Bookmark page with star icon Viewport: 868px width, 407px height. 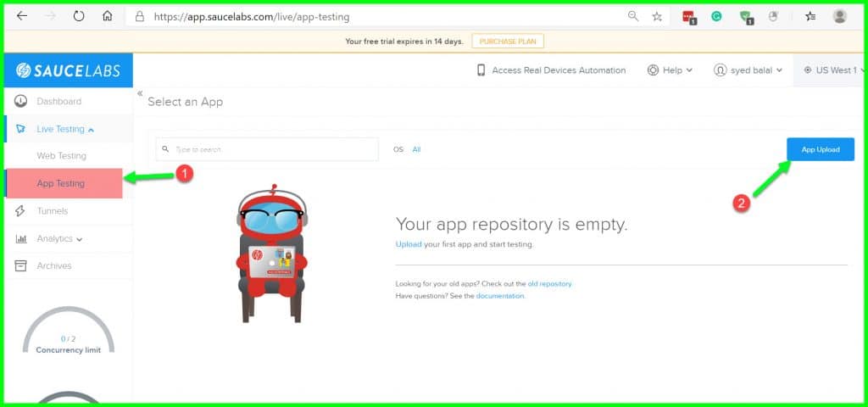click(656, 16)
